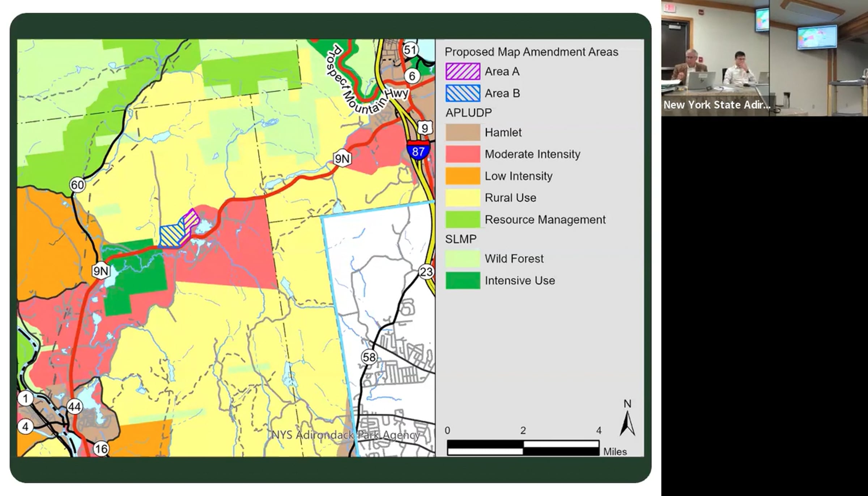Select the US Route 9 shield
Viewport: 868px width, 496px height.
click(x=425, y=128)
